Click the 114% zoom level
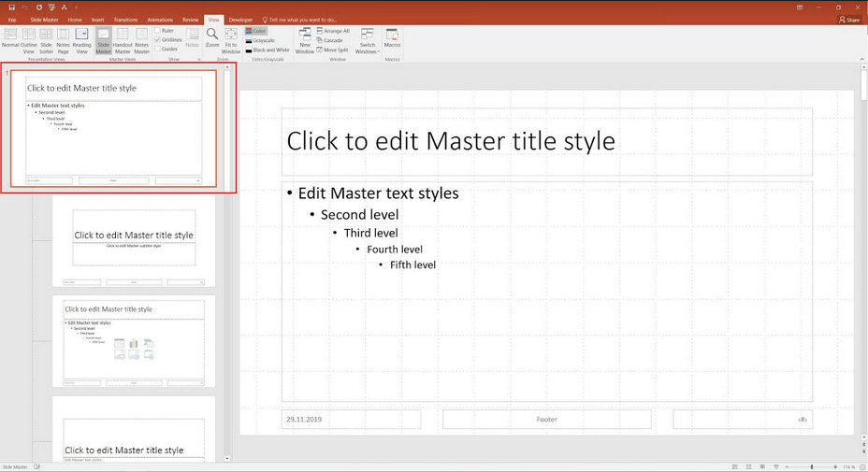Image resolution: width=868 pixels, height=472 pixels. tap(848, 467)
